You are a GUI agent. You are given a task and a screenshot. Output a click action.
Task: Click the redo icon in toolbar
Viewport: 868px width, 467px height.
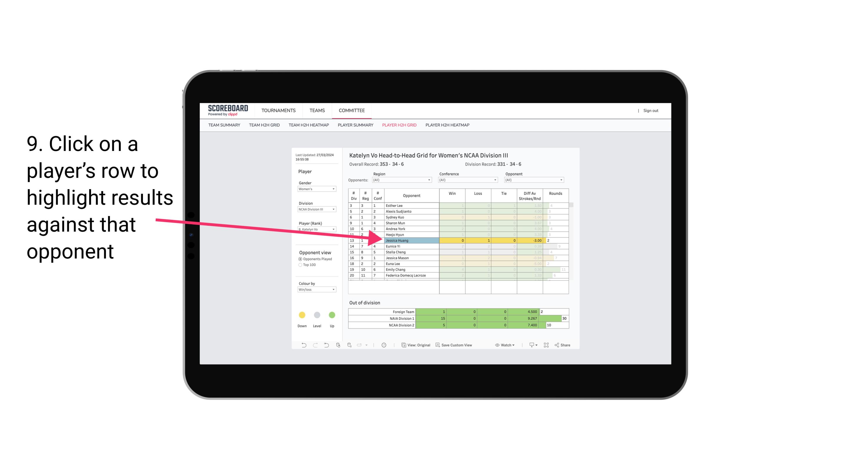(315, 346)
